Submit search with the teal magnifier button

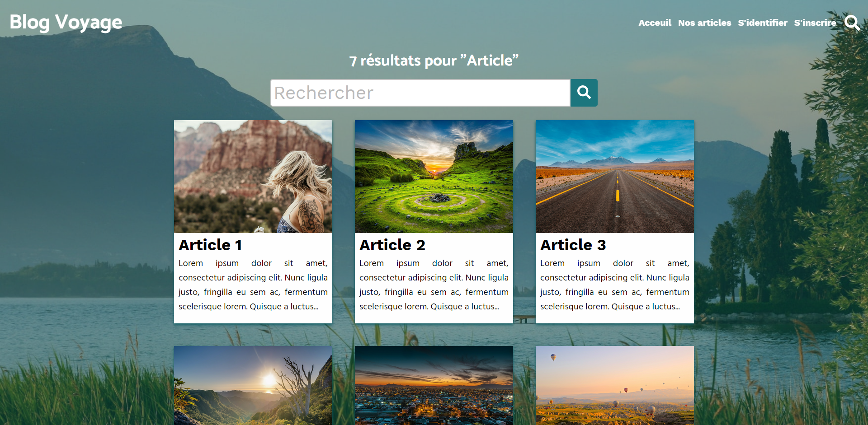(584, 93)
